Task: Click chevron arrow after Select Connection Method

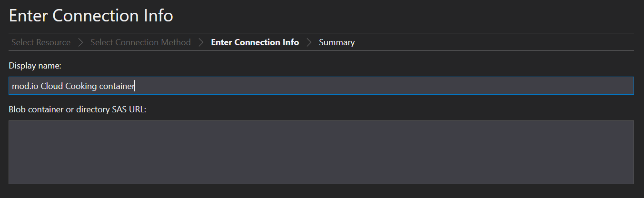Action: [x=201, y=42]
